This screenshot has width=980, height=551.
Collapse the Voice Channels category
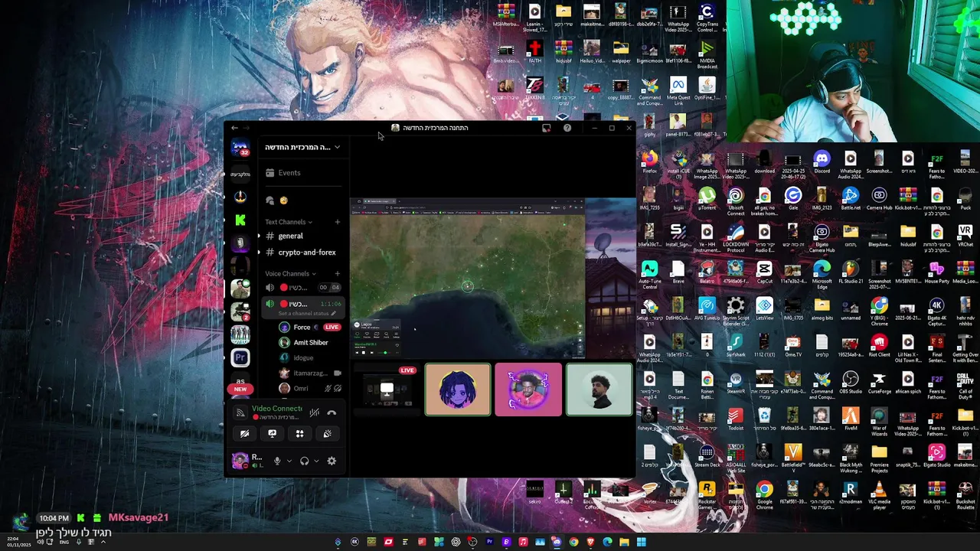(x=291, y=274)
